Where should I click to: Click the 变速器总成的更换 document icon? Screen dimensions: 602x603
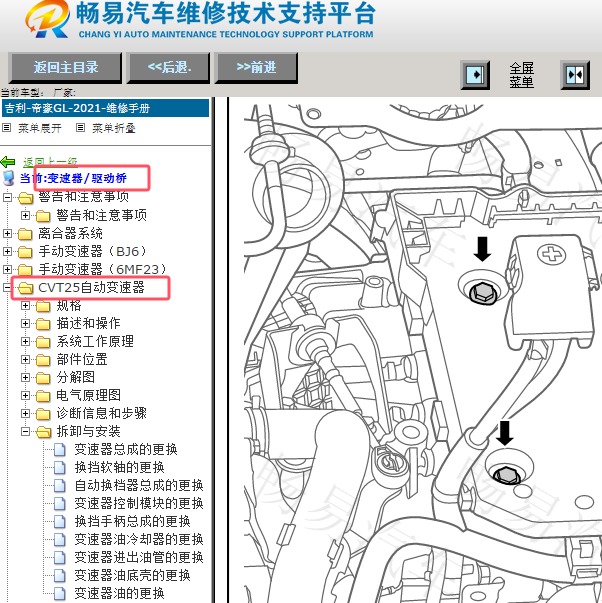point(60,450)
